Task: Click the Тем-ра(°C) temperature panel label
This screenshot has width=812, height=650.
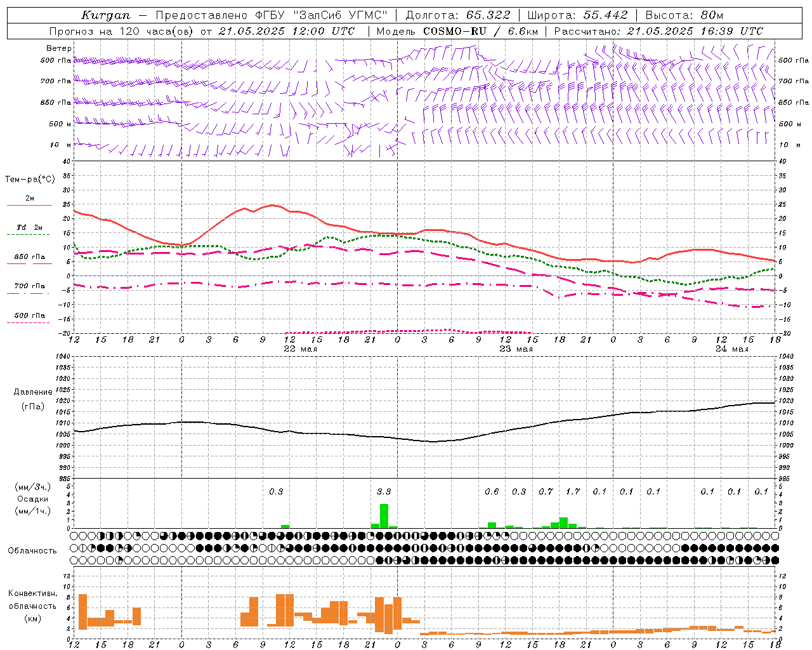Action: click(30, 180)
